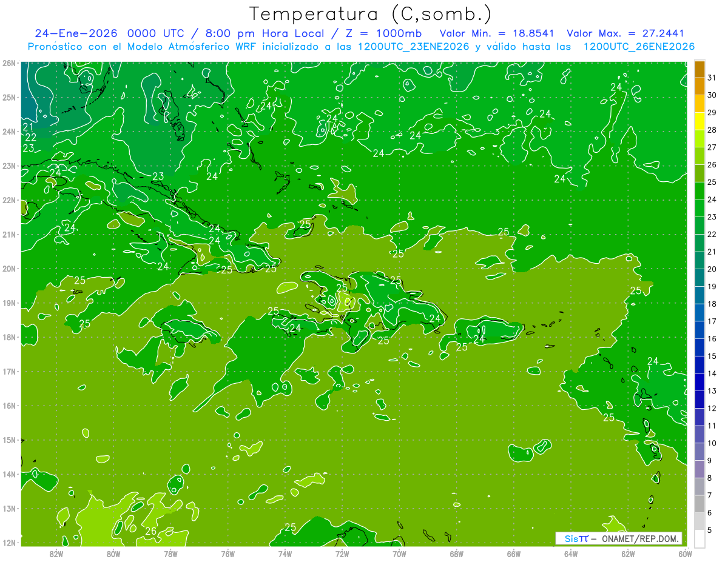Viewport: 728px width, 562px height.
Task: Click the '26N' latitude axis label
Action: [9, 63]
